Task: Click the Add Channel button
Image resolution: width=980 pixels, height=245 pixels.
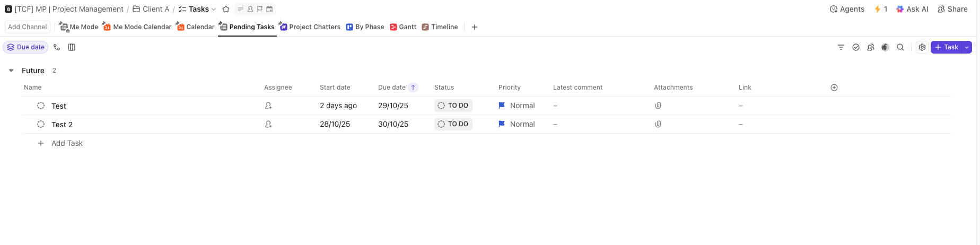Action: [28, 27]
